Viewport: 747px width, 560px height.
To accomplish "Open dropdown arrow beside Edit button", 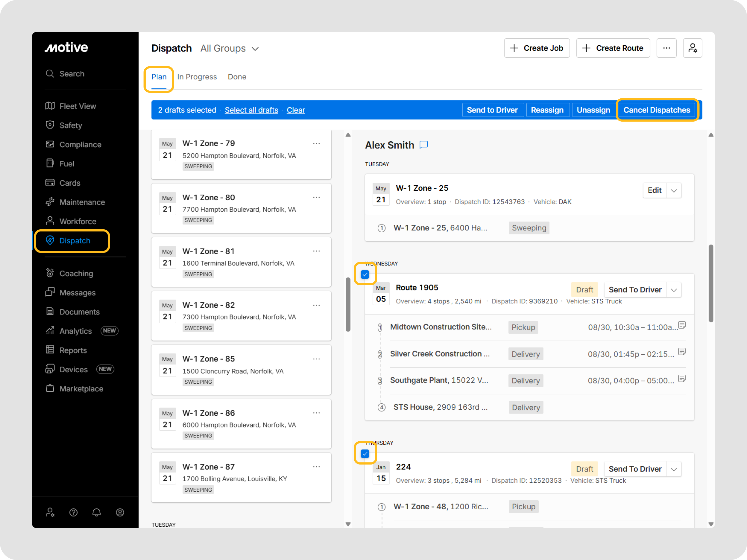I will coord(674,190).
